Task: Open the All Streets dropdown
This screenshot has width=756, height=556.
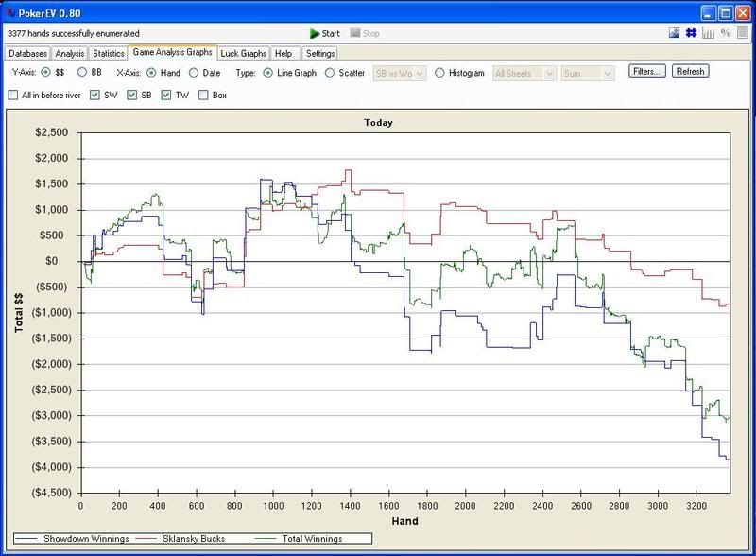Action: click(524, 74)
